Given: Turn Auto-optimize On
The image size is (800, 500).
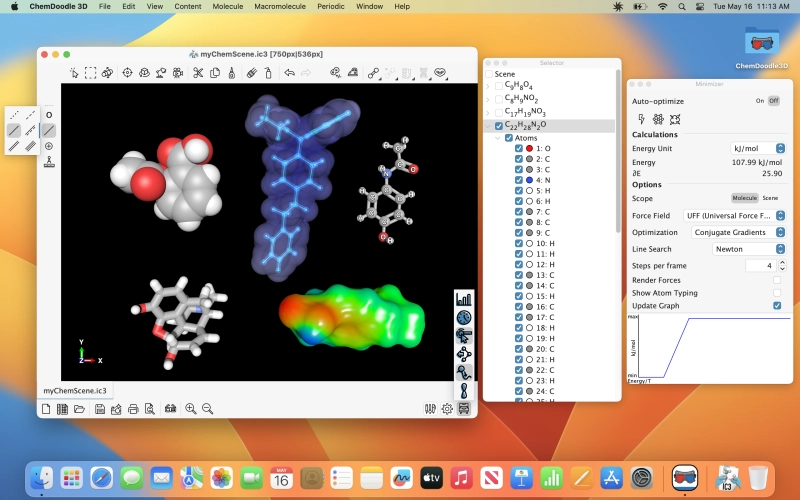Looking at the screenshot, I should pos(760,101).
